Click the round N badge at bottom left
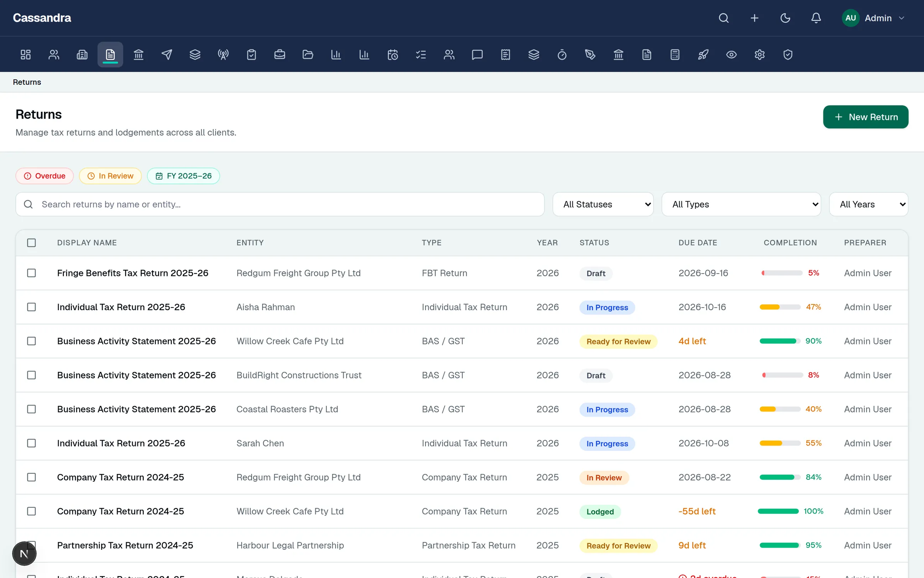 [24, 554]
